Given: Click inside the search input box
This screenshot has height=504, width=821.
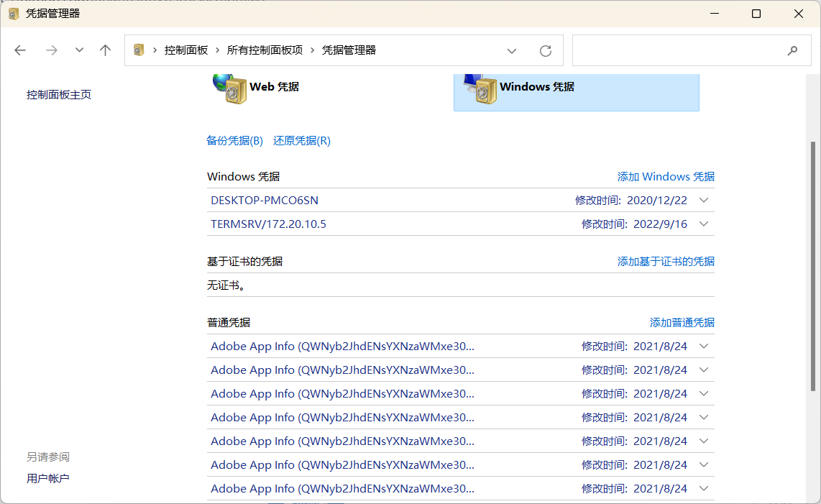Looking at the screenshot, I should (x=692, y=50).
